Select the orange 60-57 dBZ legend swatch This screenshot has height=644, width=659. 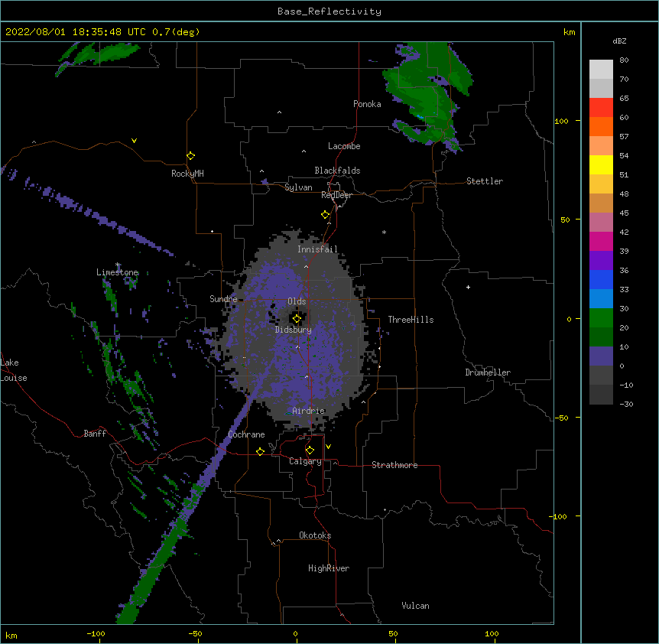point(601,126)
